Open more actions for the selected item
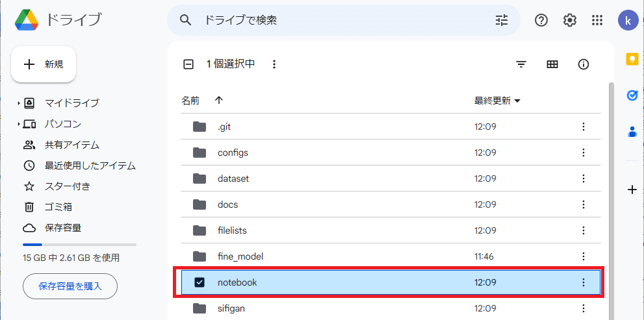Screen dimensions: 644x320 click(x=274, y=64)
